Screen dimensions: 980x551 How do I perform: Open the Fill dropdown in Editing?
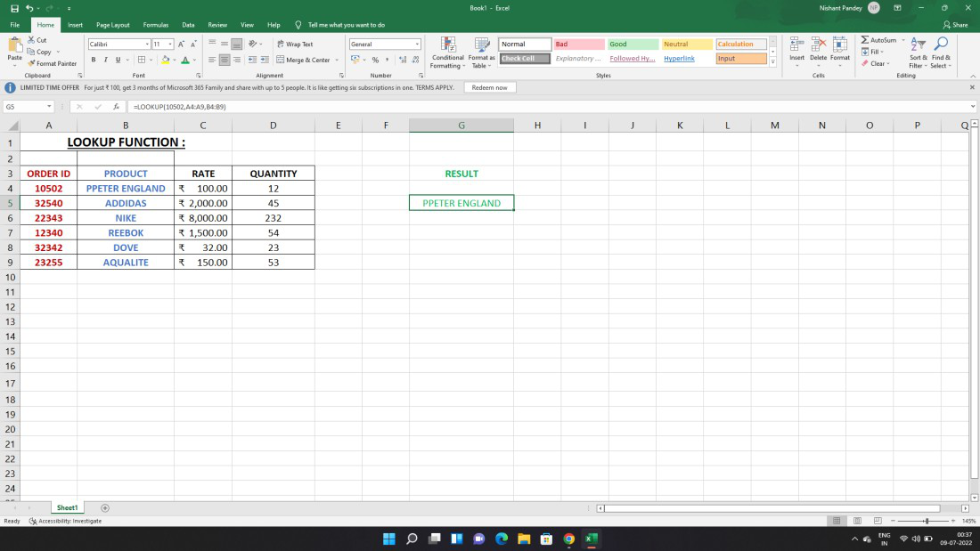(x=872, y=52)
